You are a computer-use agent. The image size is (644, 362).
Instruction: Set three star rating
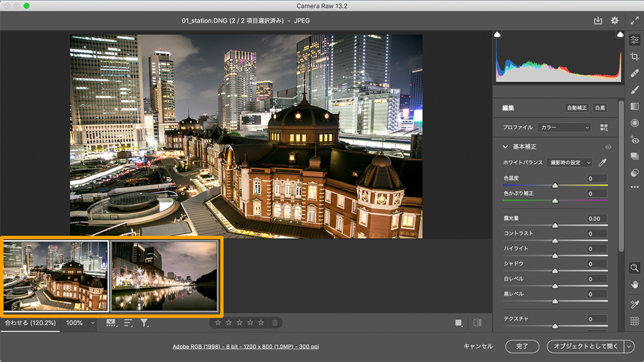[x=239, y=322]
